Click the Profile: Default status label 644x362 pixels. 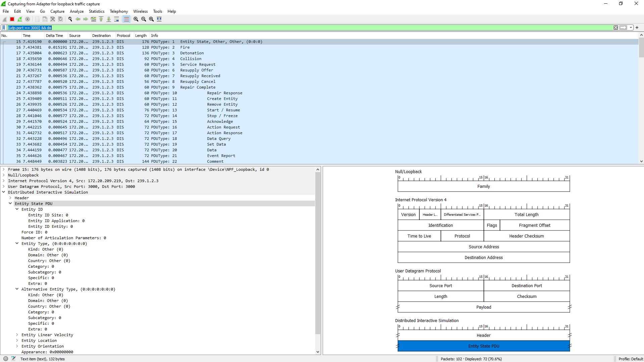(630, 359)
